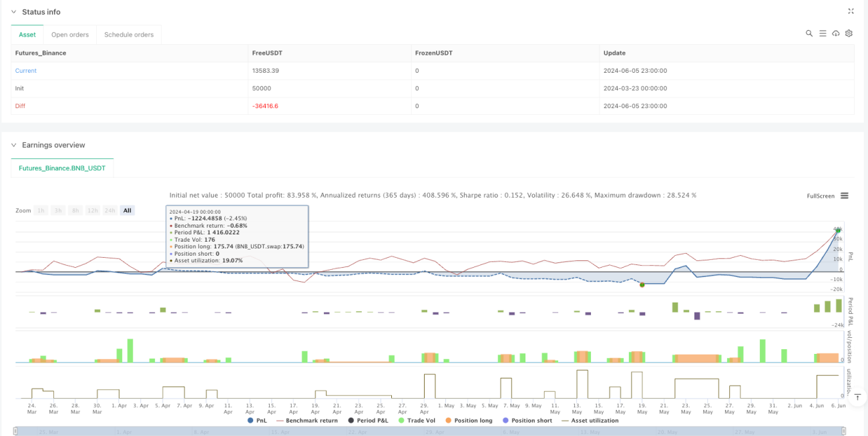Open the table row density list icon
The width and height of the screenshot is (868, 436).
coord(823,33)
